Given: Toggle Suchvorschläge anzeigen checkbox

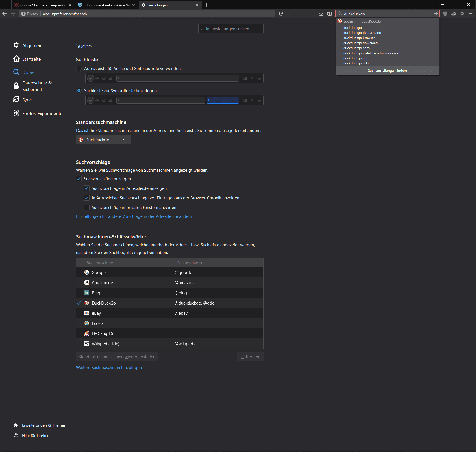Looking at the screenshot, I should click(79, 179).
